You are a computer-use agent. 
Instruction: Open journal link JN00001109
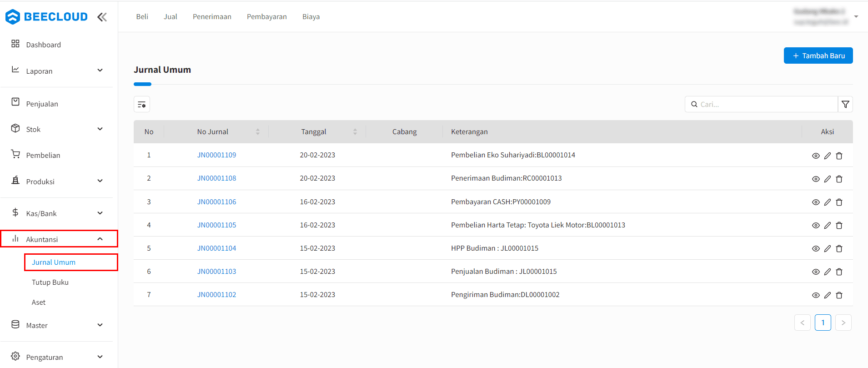tap(216, 155)
